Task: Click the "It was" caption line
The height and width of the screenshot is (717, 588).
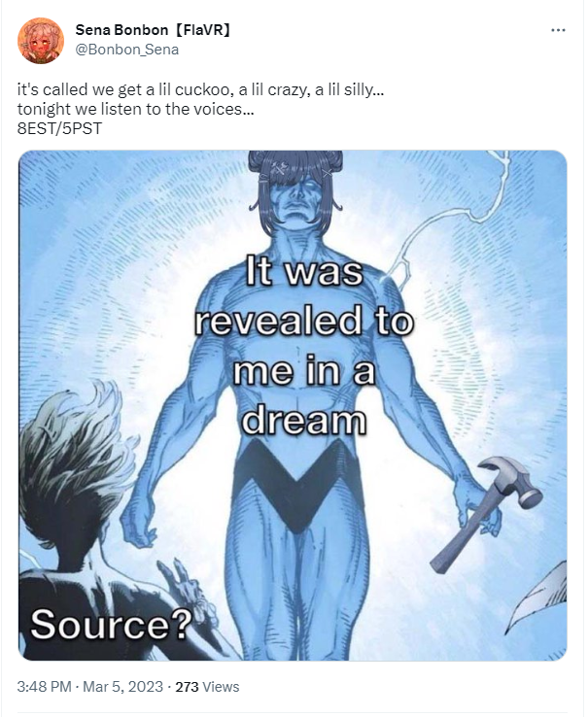Action: tap(304, 272)
